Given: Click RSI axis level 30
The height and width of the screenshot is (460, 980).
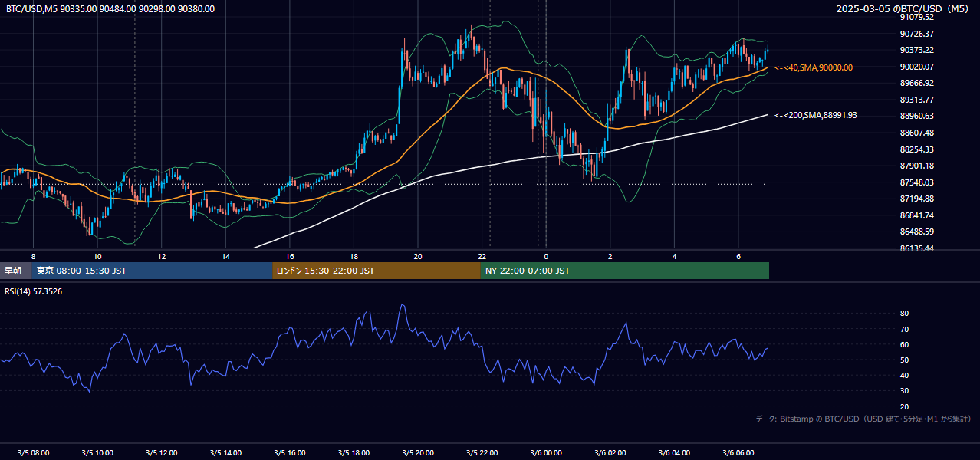Looking at the screenshot, I should coord(904,391).
